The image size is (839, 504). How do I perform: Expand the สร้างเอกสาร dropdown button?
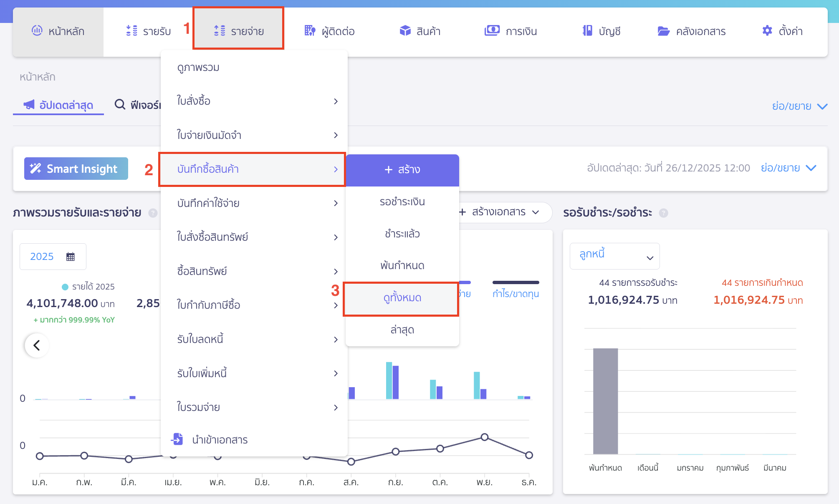[x=499, y=212]
